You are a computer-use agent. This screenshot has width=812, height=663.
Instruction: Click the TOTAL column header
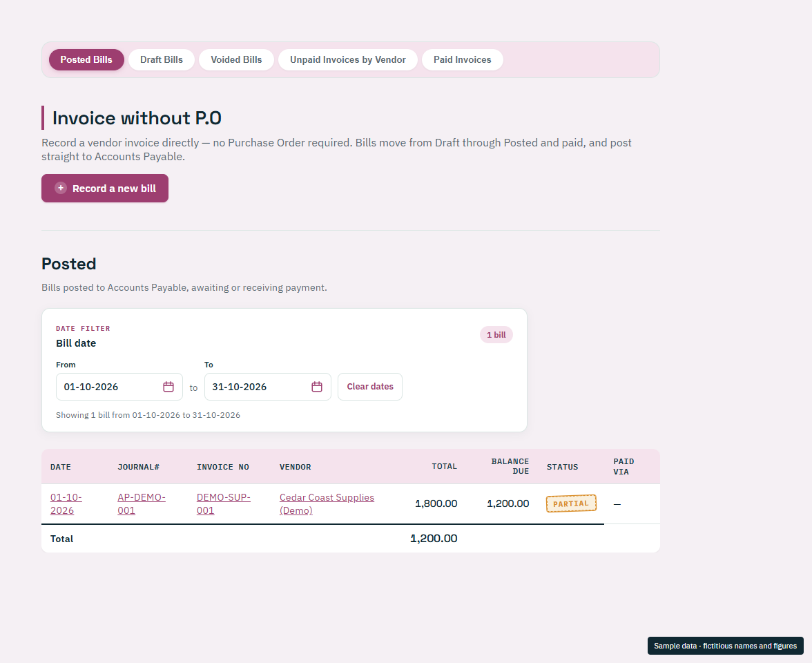[x=445, y=466]
